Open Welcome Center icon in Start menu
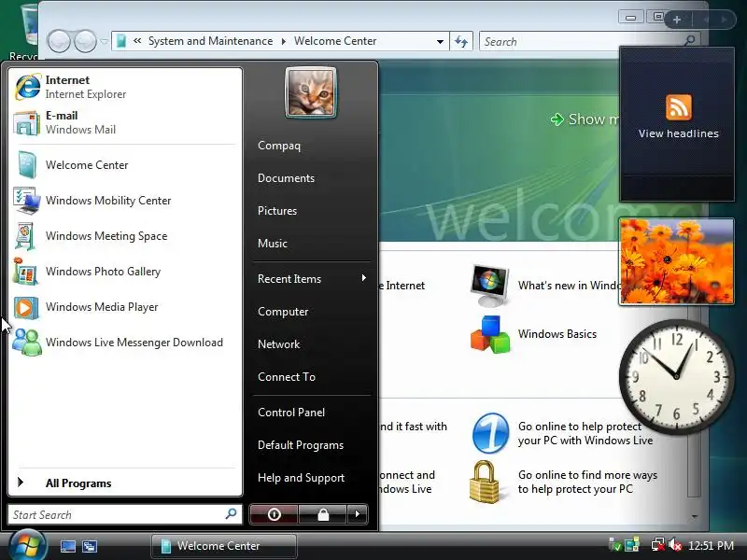The image size is (747, 560). [x=27, y=165]
